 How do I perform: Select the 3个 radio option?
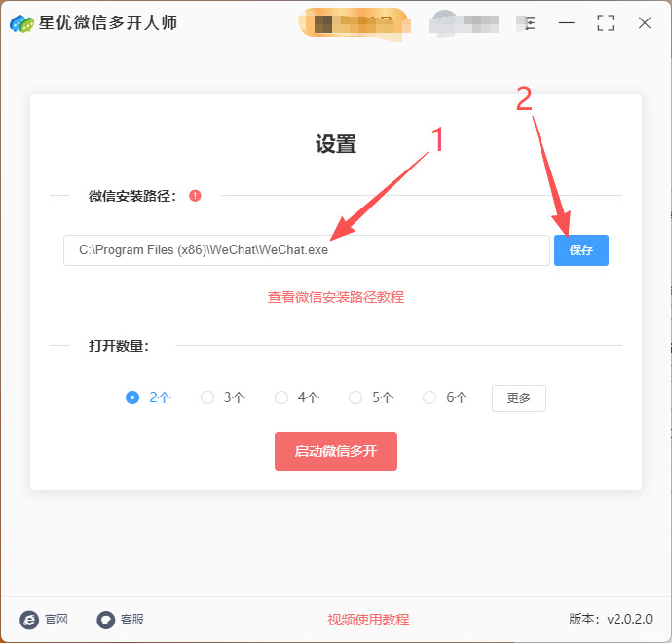[207, 397]
